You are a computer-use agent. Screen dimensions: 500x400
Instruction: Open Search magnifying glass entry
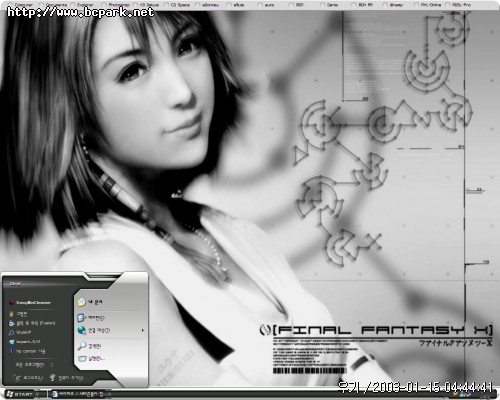(x=90, y=346)
